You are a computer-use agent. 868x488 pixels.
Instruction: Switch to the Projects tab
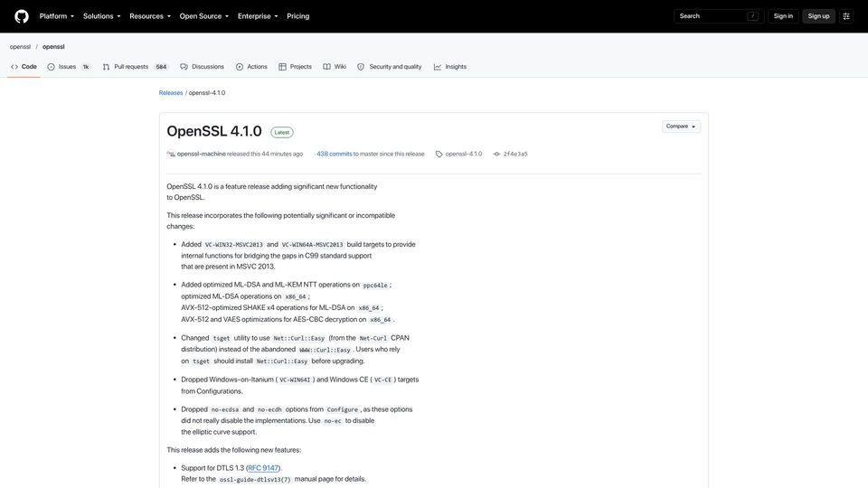coord(295,67)
